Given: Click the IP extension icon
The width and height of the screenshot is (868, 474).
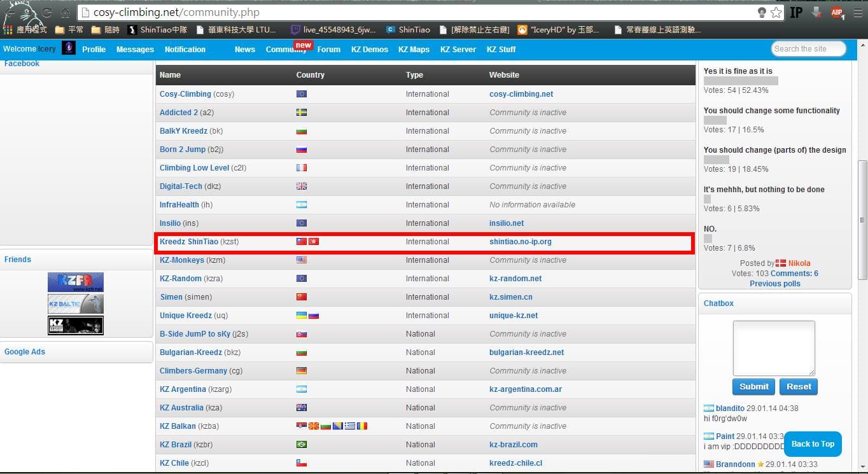Looking at the screenshot, I should [x=796, y=13].
